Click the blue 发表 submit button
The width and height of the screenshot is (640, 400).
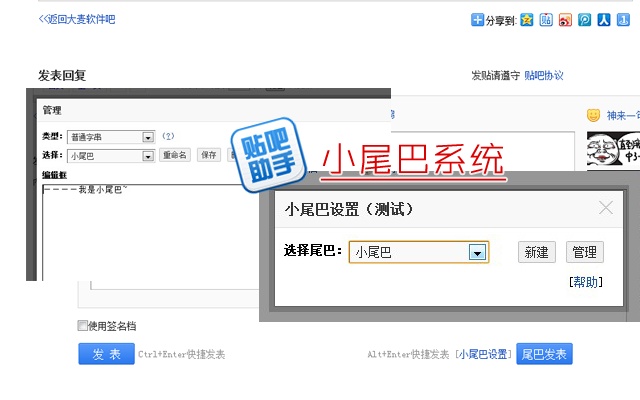coord(106,354)
